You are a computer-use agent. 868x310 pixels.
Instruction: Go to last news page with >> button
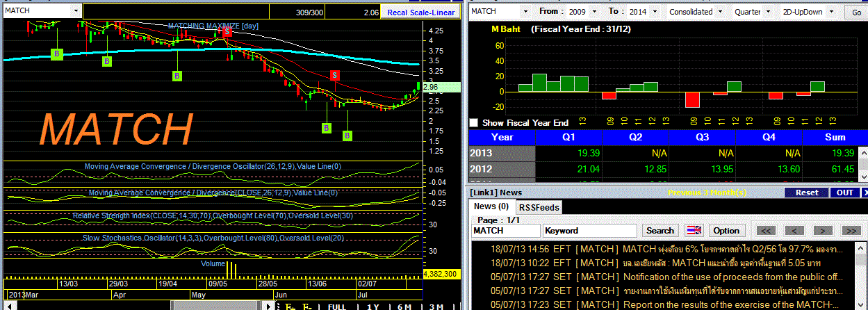(850, 230)
